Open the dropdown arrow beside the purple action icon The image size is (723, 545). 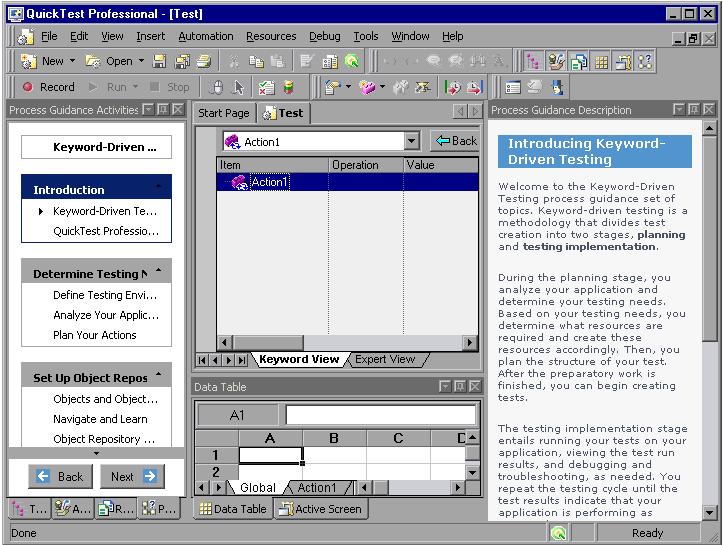pyautogui.click(x=382, y=87)
